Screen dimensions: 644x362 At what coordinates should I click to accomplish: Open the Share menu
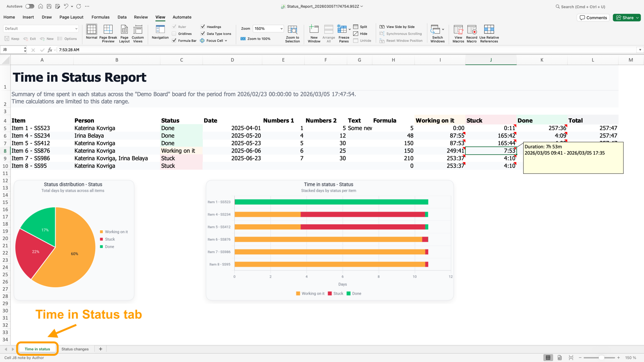[x=627, y=18]
